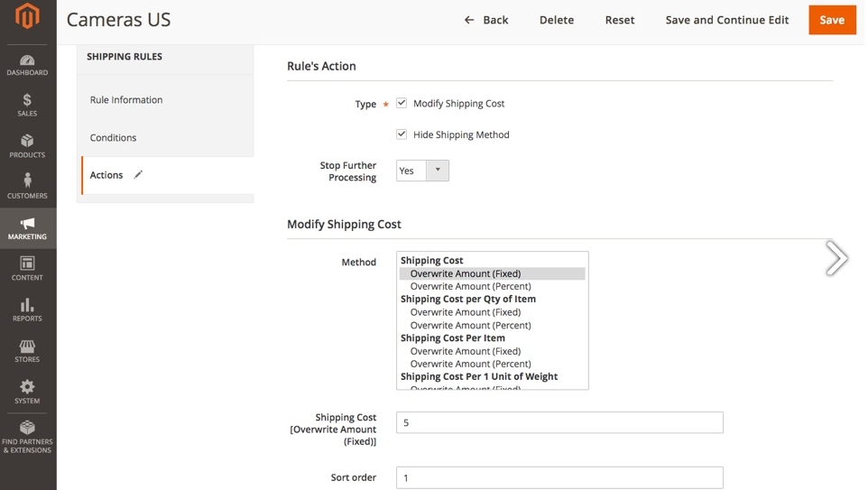Click the Sort order input field
868x490 pixels.
[x=559, y=477]
